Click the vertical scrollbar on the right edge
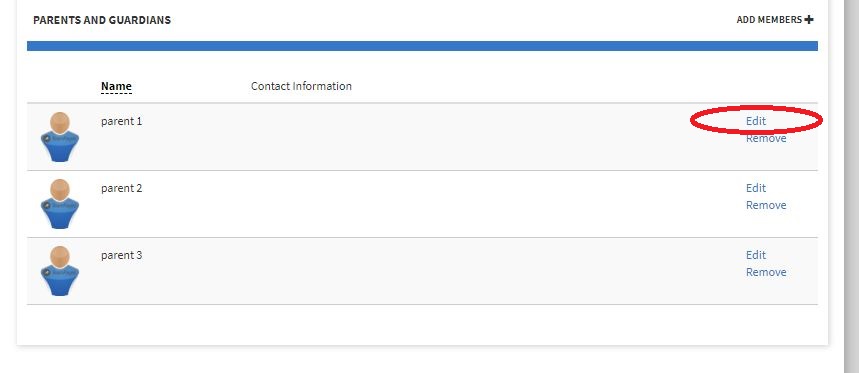Image resolution: width=859 pixels, height=373 pixels. (x=852, y=186)
